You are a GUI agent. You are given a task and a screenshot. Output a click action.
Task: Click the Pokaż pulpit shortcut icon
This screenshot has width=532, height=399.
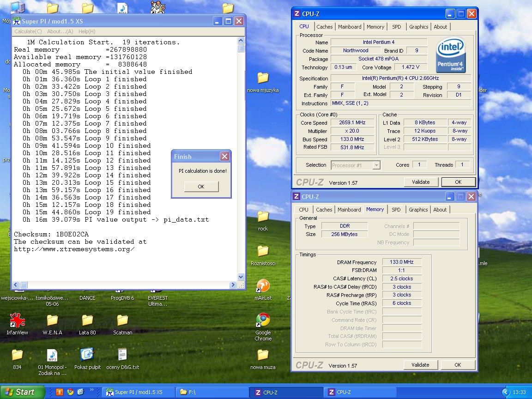coord(87,355)
